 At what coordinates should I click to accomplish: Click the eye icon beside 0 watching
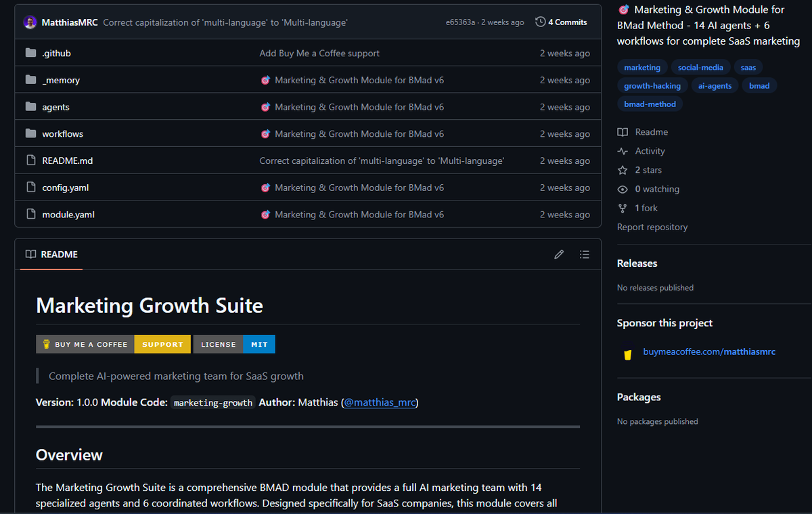[x=623, y=189]
